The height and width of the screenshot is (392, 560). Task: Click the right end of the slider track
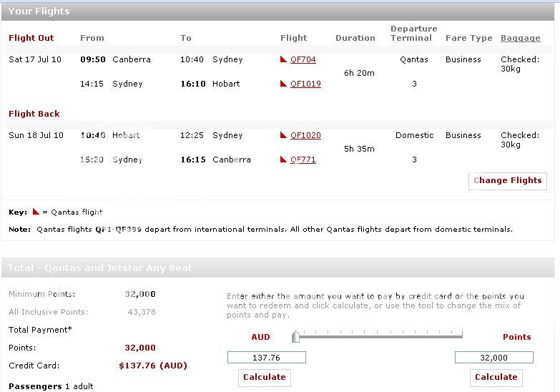click(461, 335)
